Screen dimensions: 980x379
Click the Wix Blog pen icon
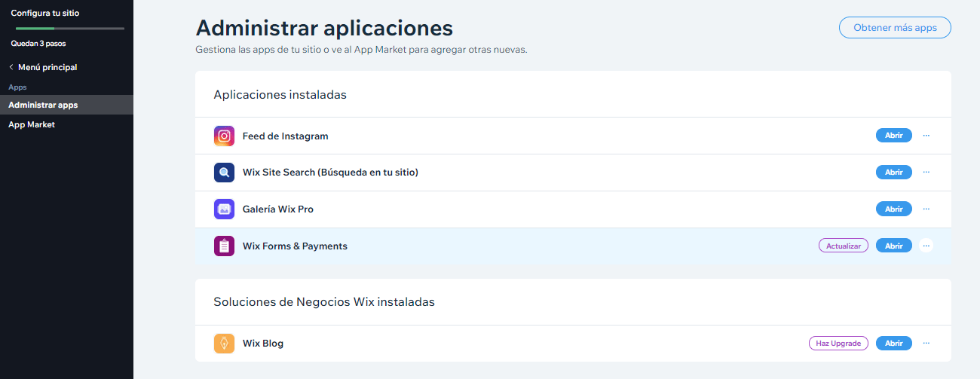(x=224, y=344)
